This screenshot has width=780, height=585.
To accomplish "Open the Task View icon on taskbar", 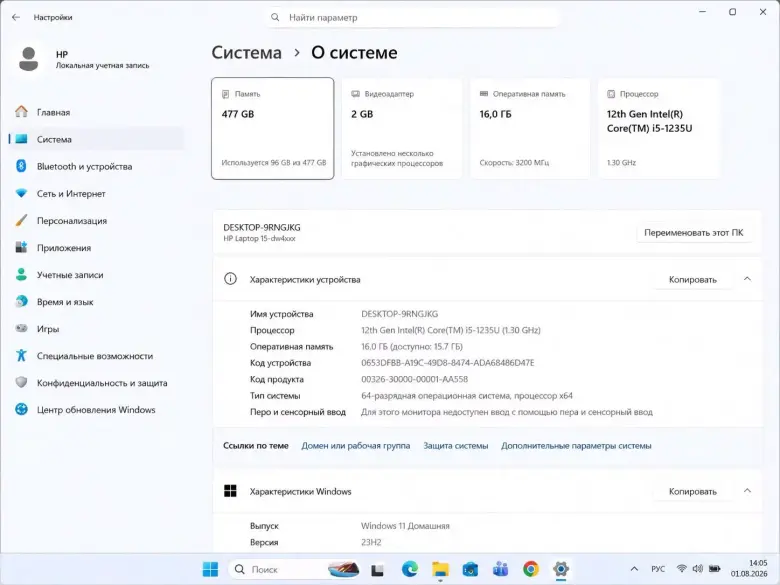I will click(x=378, y=569).
